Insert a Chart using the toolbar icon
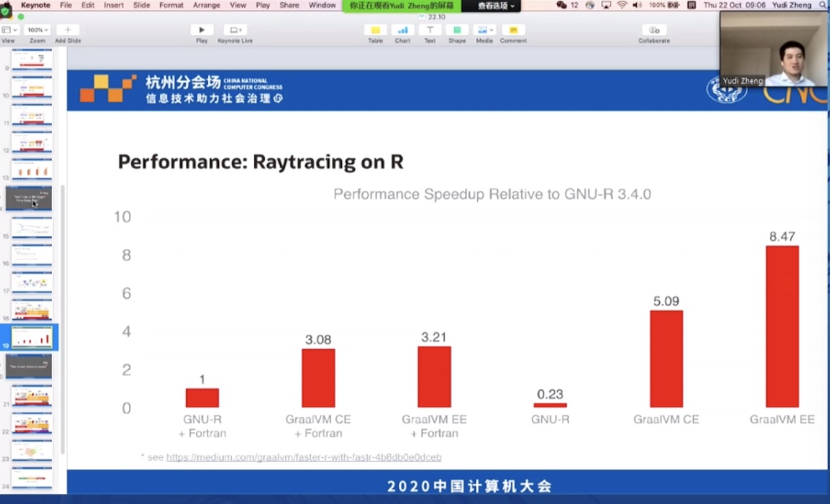This screenshot has height=504, width=830. tap(403, 30)
